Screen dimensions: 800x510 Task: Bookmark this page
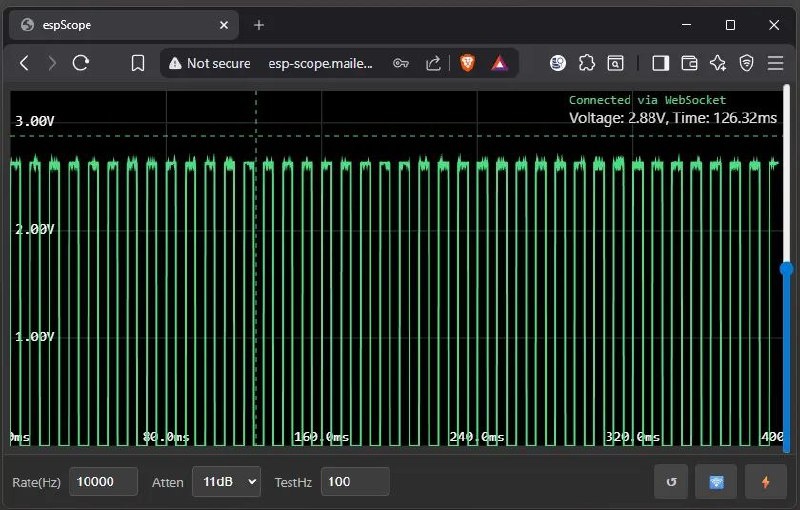138,64
